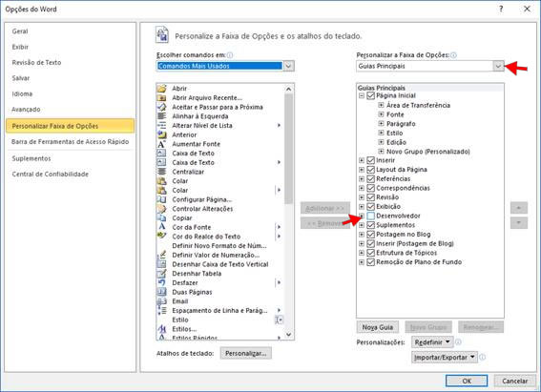The width and height of the screenshot is (541, 392).
Task: Click the Desenhar Tabela icon
Action: click(x=161, y=274)
